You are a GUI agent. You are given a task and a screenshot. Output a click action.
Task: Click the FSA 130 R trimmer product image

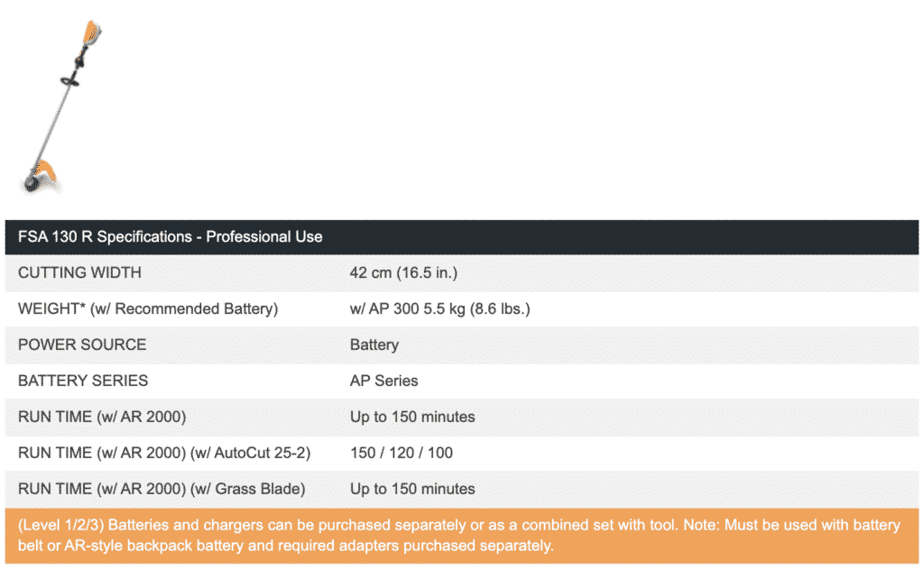[x=61, y=106]
